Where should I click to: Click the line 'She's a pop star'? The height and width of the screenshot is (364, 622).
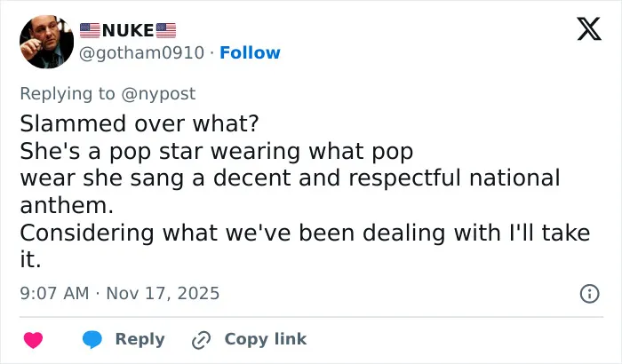coord(217,151)
